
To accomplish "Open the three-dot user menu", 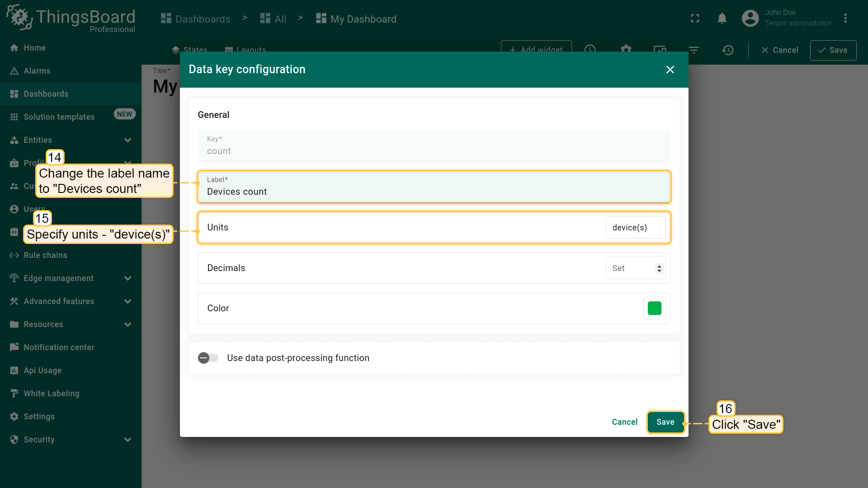I will 845,19.
